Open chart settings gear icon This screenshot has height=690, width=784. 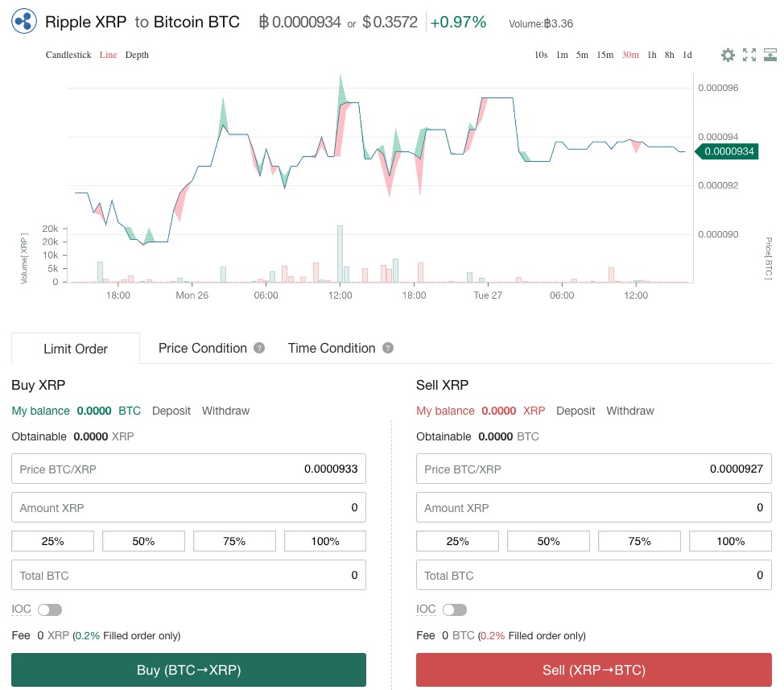click(x=728, y=55)
